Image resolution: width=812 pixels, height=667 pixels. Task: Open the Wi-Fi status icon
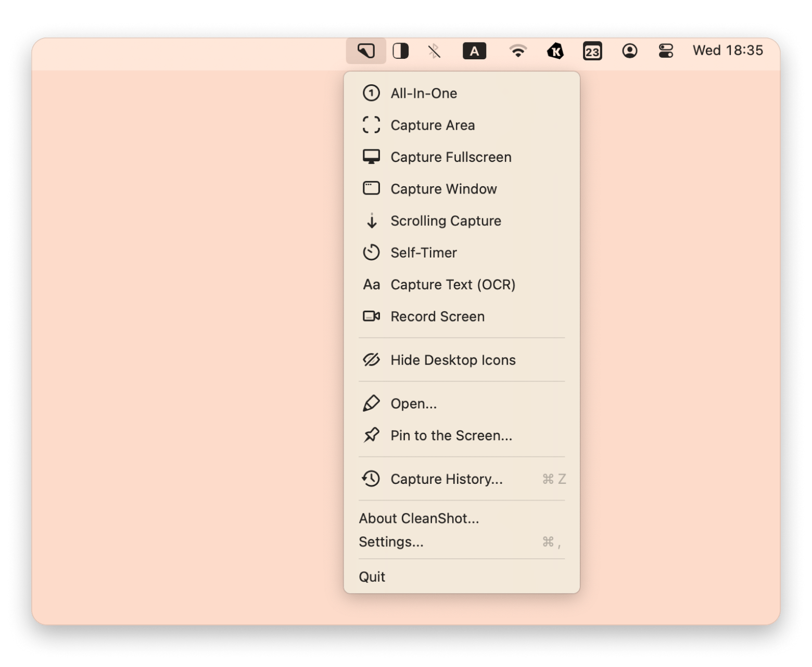pos(517,51)
